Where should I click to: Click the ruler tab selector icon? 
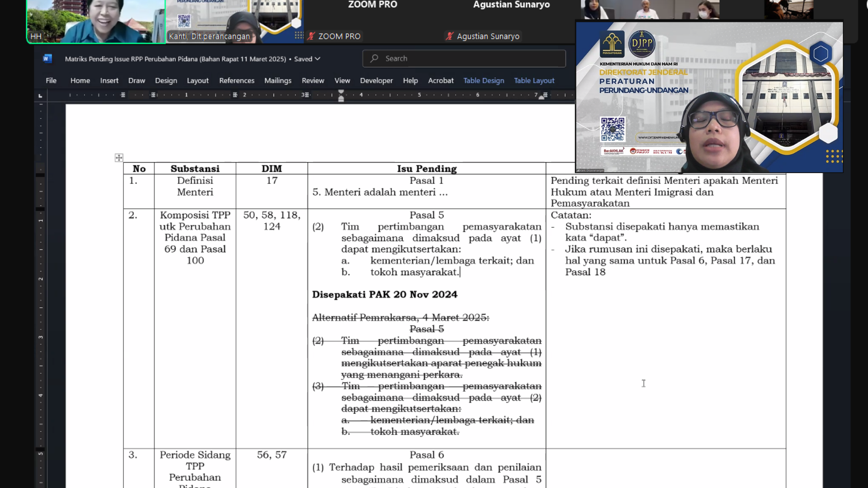pyautogui.click(x=40, y=95)
